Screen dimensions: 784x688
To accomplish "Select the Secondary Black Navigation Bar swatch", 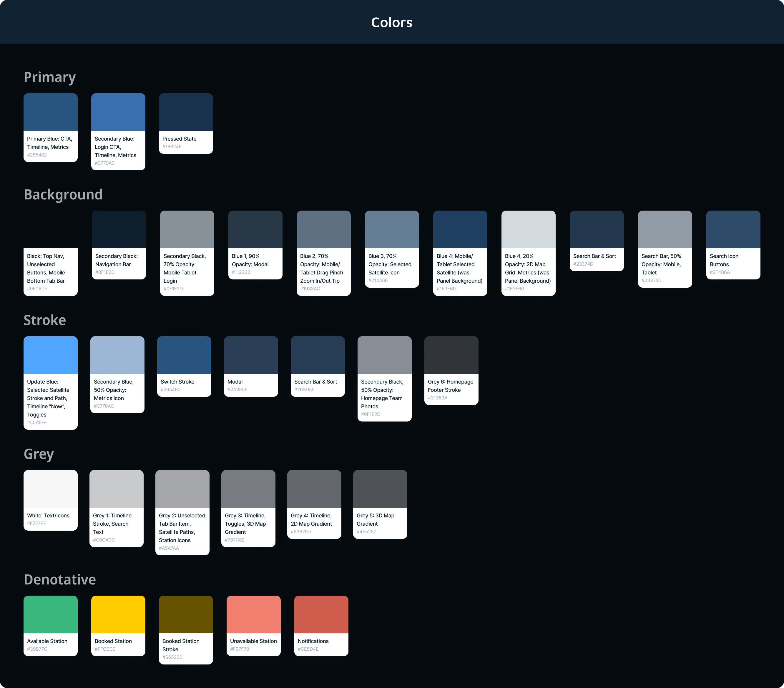I will (x=119, y=230).
